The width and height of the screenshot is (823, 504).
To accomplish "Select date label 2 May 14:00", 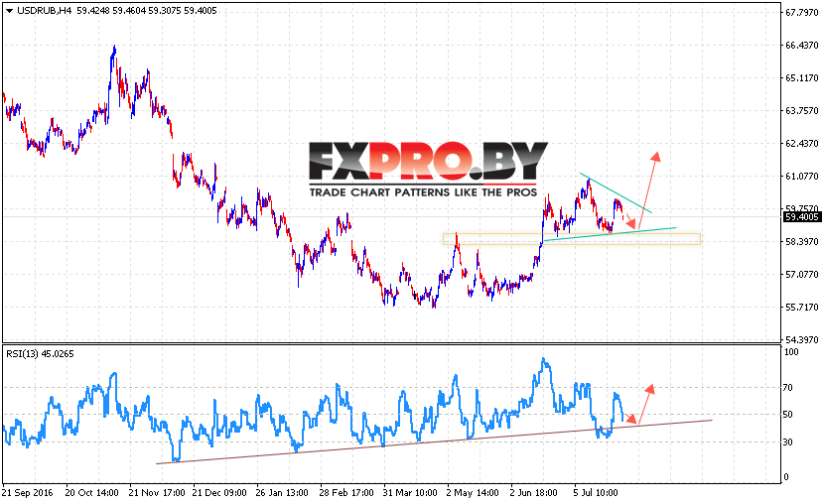I will pos(473,493).
